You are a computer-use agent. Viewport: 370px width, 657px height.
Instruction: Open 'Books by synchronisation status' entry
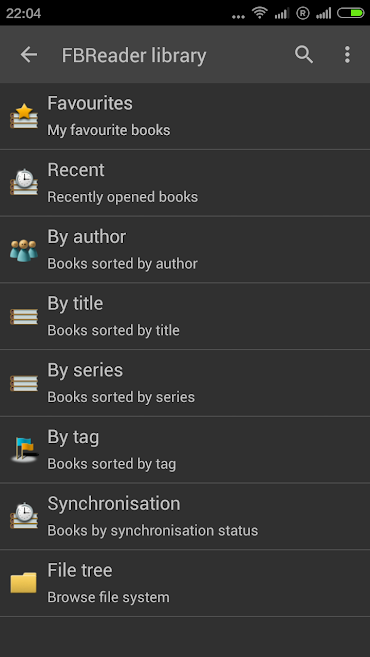coord(153,530)
